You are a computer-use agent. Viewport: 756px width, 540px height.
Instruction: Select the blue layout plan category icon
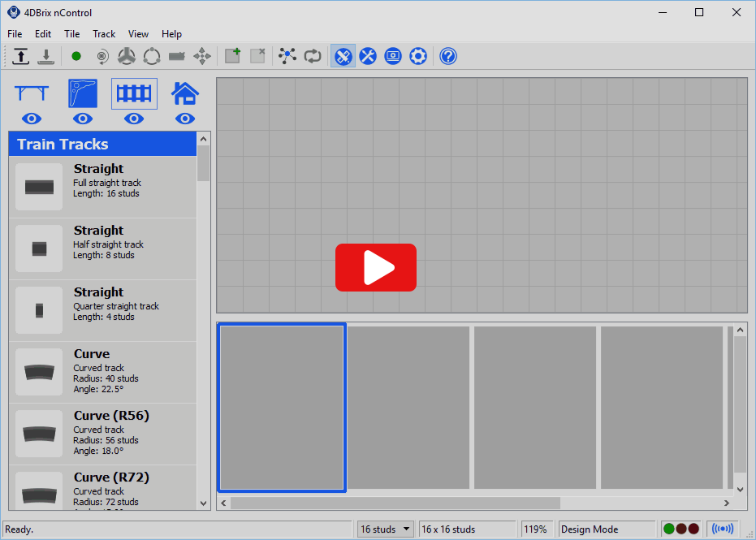tap(83, 93)
